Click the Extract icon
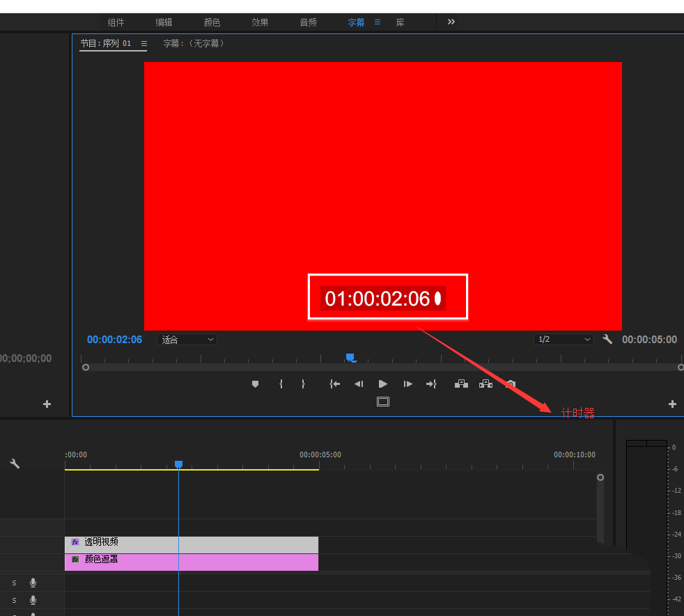Viewport: 684px width, 616px height. point(485,384)
